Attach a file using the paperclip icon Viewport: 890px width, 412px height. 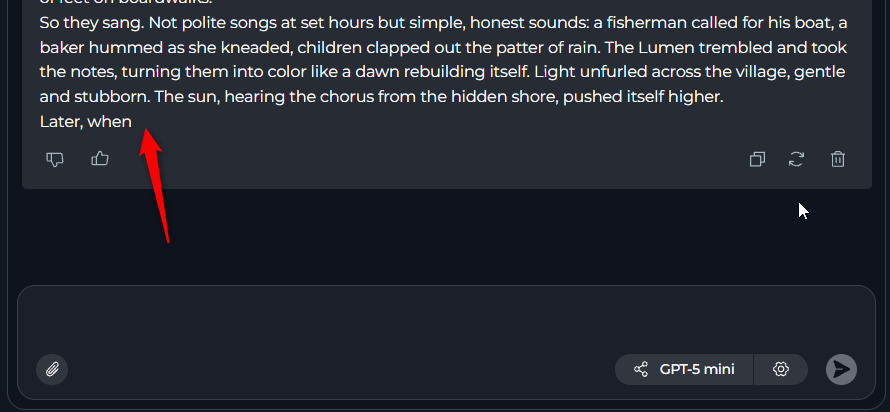click(52, 369)
